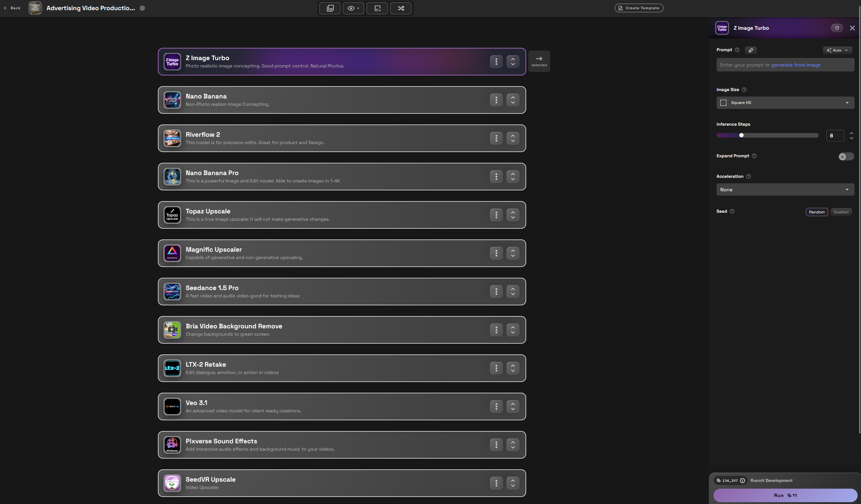
Task: Open the Acceleration None dropdown
Action: tap(785, 190)
